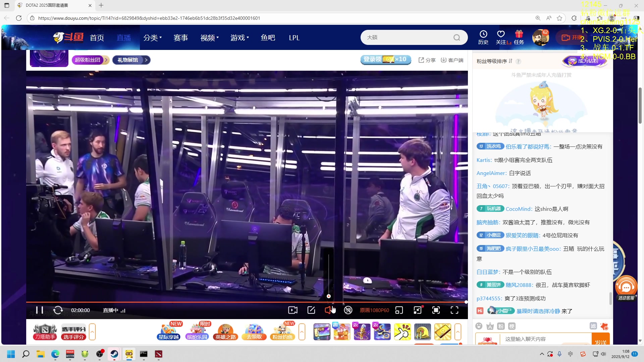Expand the 视频 video dropdown
This screenshot has width=644, height=362.
pos(210,38)
